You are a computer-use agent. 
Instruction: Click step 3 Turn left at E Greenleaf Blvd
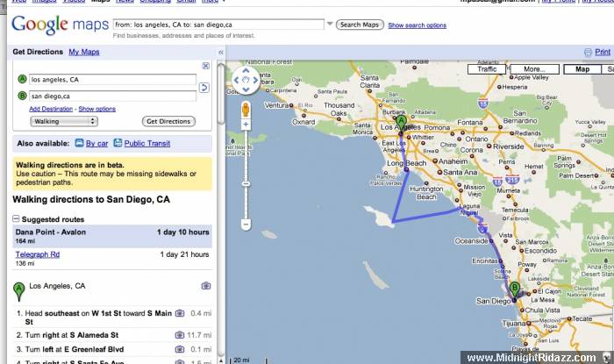tap(70, 349)
